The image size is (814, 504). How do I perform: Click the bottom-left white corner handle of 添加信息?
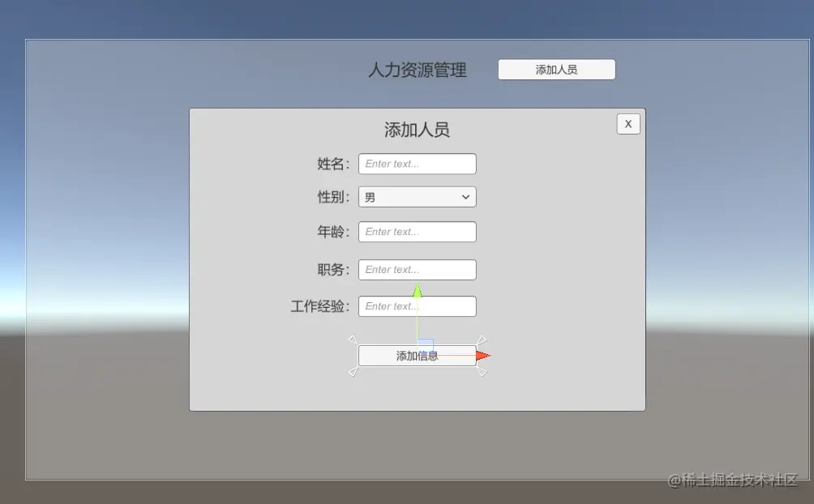click(354, 370)
